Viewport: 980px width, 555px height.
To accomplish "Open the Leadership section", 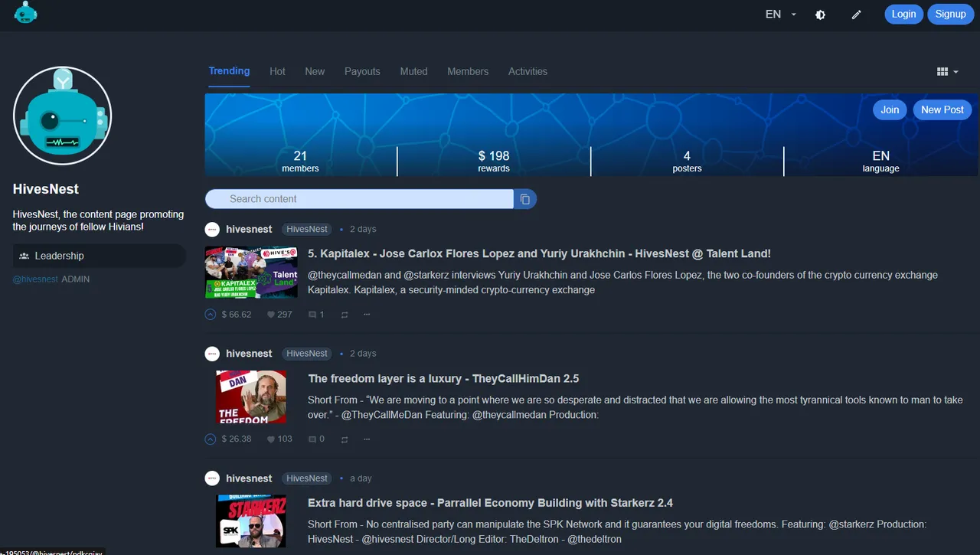I will (99, 256).
